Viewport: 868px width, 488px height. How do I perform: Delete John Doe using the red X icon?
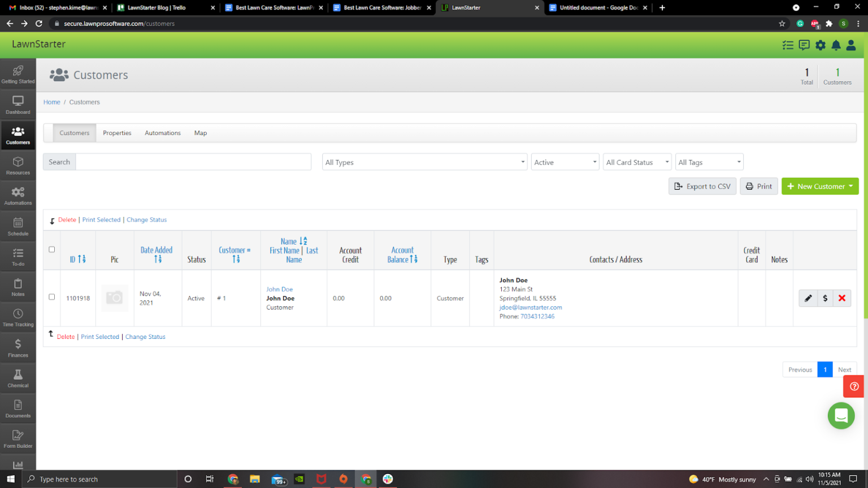click(841, 298)
